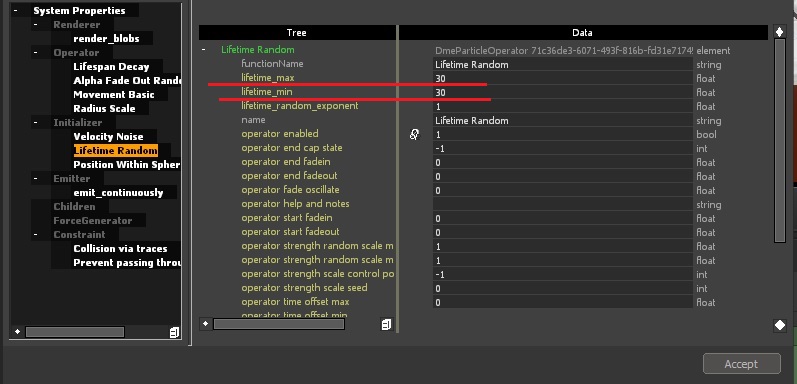The width and height of the screenshot is (797, 384).
Task: Select the lifetime_min attribute label
Action: (267, 92)
